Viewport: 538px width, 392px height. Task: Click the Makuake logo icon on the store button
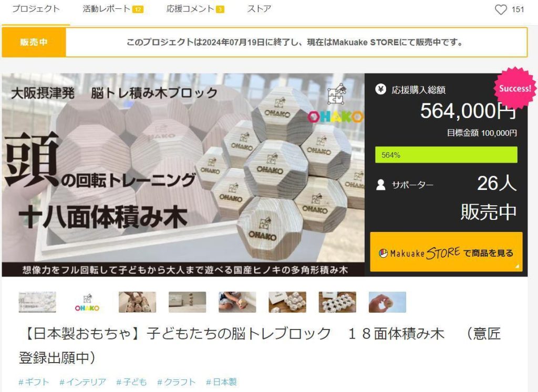(x=383, y=253)
